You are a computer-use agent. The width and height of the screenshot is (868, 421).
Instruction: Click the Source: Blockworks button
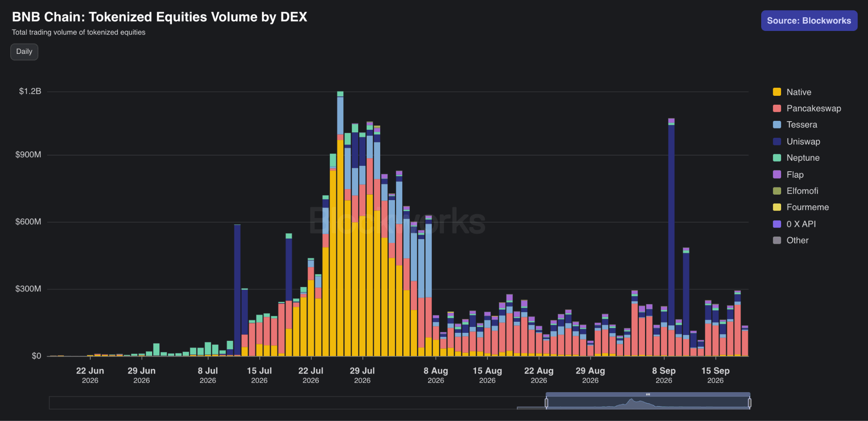(x=809, y=21)
